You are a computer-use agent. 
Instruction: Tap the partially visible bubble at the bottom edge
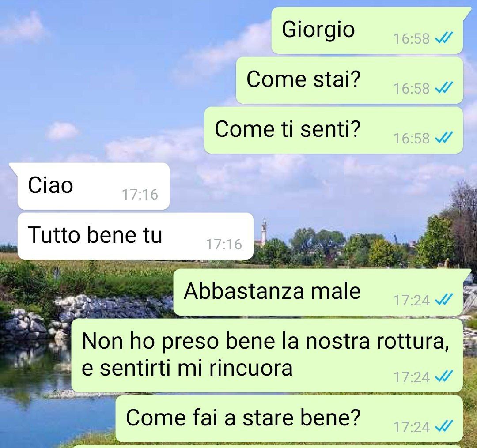click(268, 447)
